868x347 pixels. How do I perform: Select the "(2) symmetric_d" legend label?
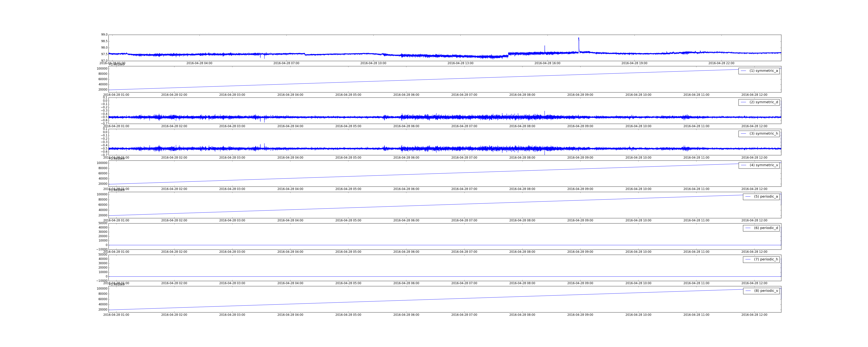click(763, 102)
